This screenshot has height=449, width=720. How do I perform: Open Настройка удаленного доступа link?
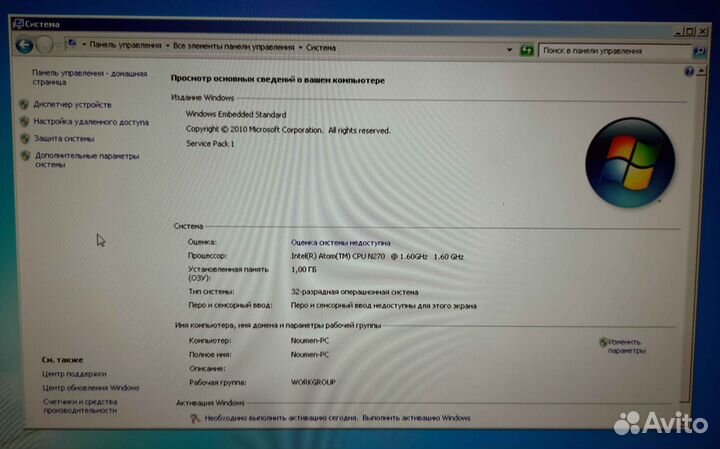(x=90, y=121)
